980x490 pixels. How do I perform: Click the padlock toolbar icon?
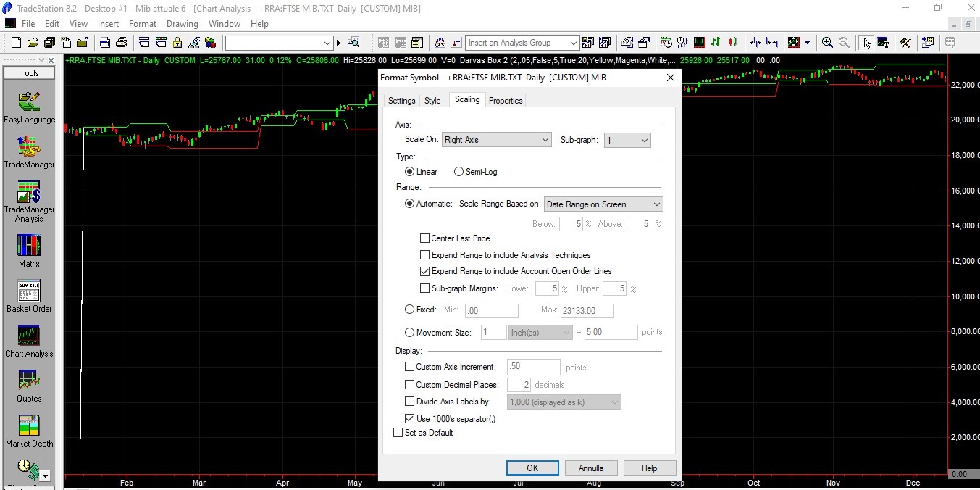coord(176,43)
